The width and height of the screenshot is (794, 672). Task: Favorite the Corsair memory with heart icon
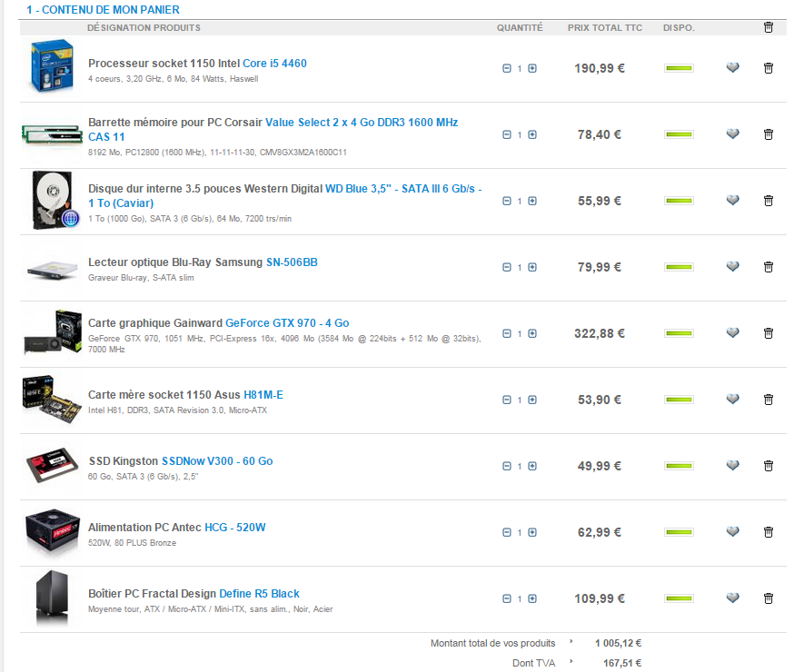(733, 133)
